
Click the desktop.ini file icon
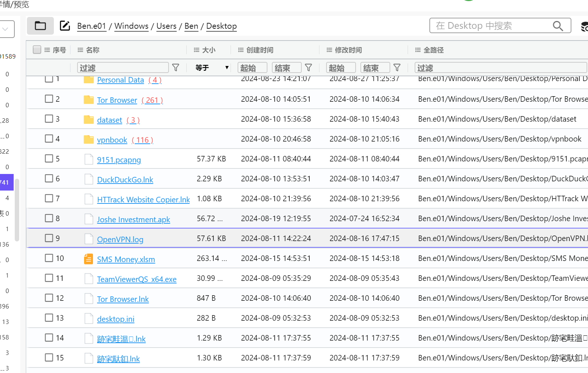pyautogui.click(x=89, y=318)
